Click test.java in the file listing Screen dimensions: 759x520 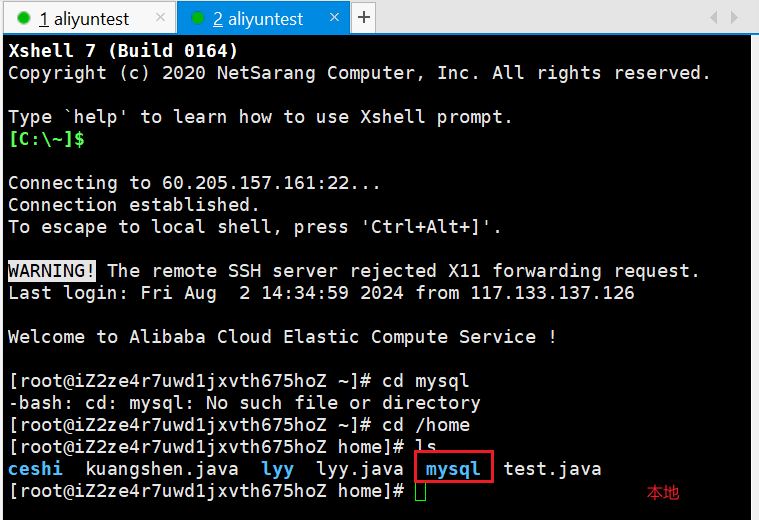click(x=552, y=469)
